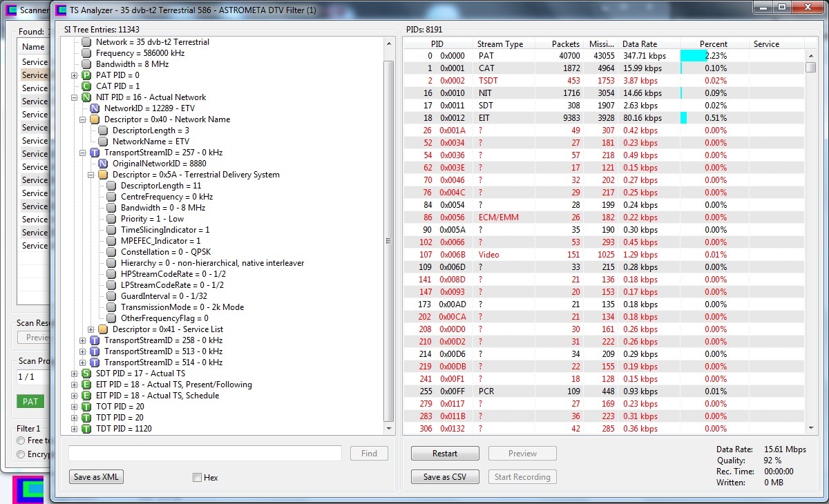Viewport: 829px width, 504px height.
Task: Click the N icon of OriginalNetworkID = 8880
Action: [103, 164]
